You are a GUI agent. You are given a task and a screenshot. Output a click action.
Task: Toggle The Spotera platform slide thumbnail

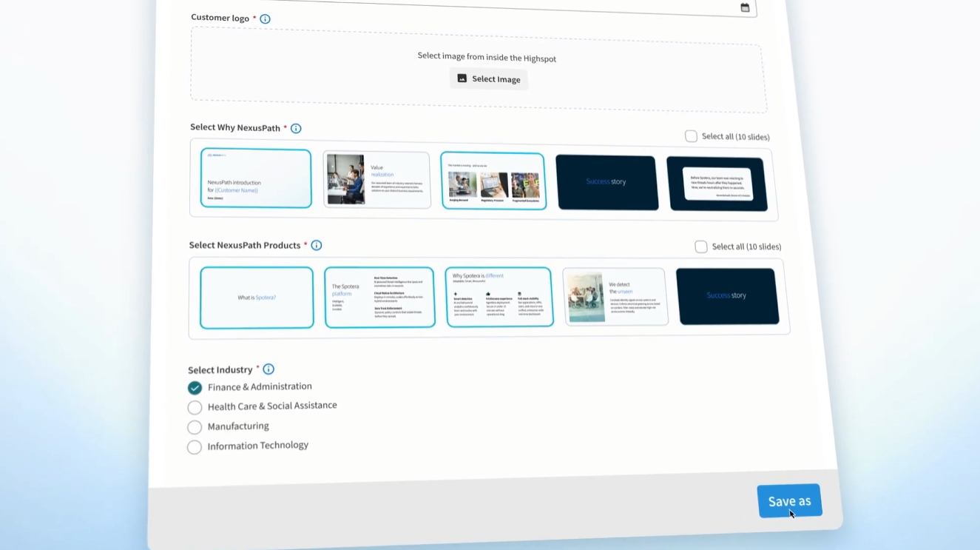click(379, 298)
